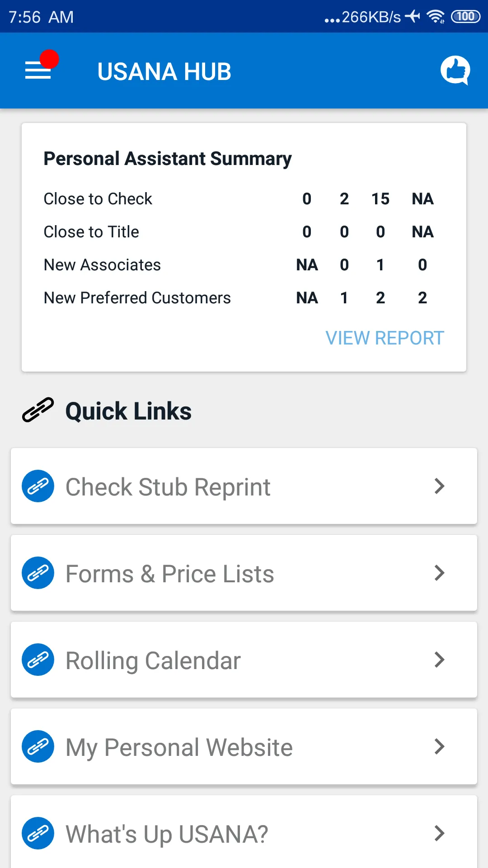Image resolution: width=488 pixels, height=868 pixels.
Task: Open Check Stub Reprint via its chevron
Action: tap(439, 486)
